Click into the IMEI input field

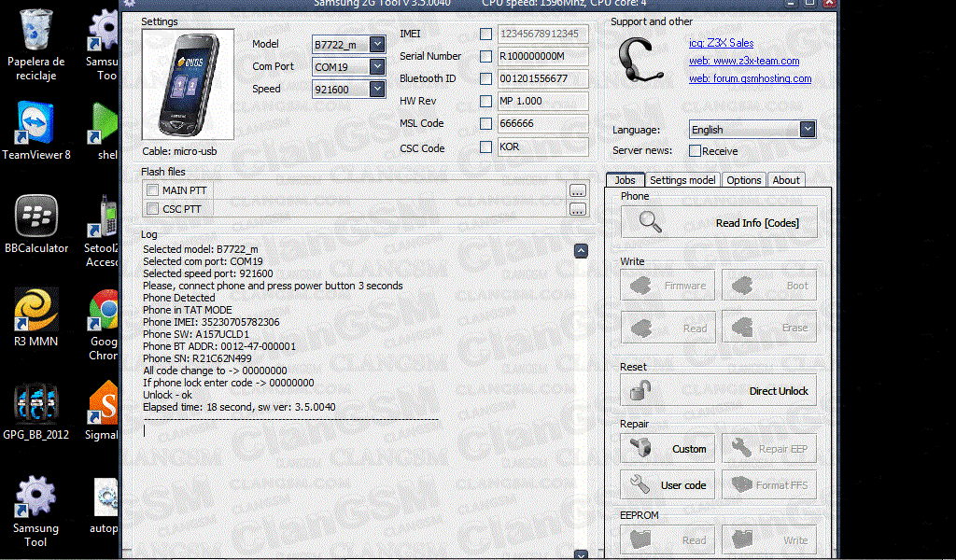pos(542,34)
